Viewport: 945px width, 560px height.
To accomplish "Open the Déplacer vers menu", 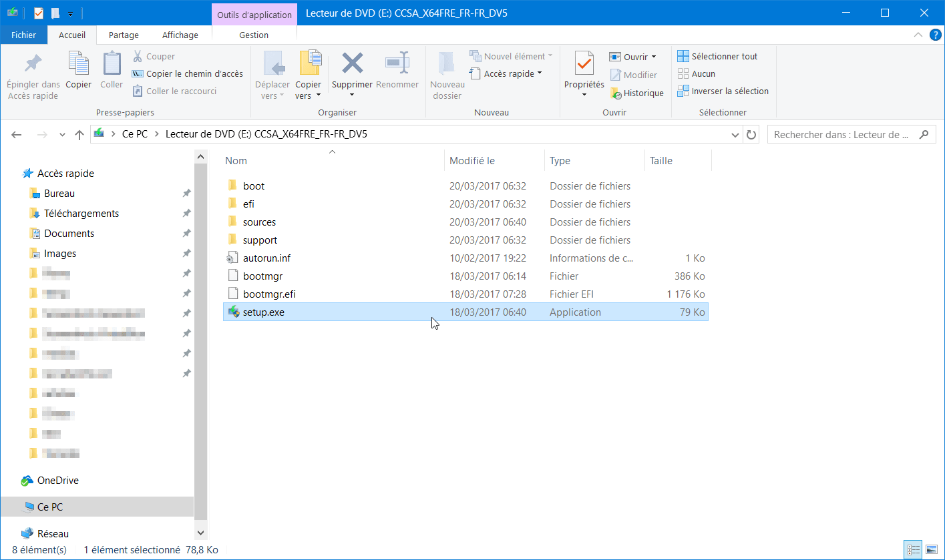I will coord(272,75).
